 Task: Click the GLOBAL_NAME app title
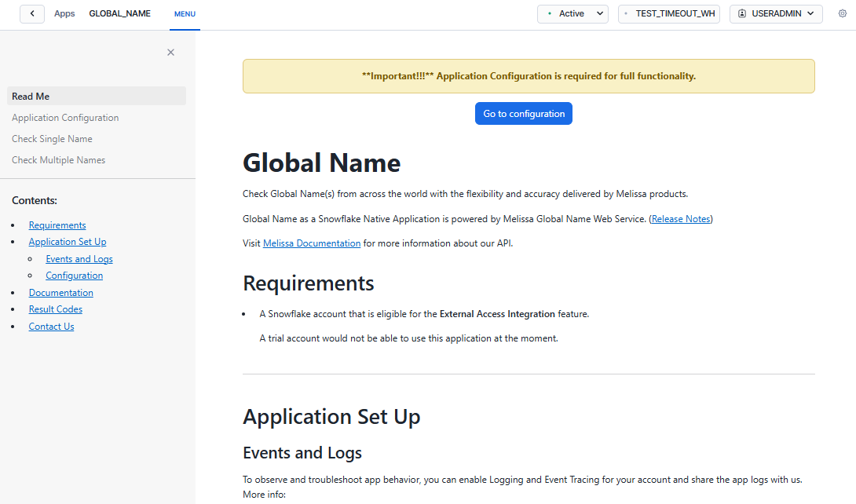pyautogui.click(x=119, y=13)
